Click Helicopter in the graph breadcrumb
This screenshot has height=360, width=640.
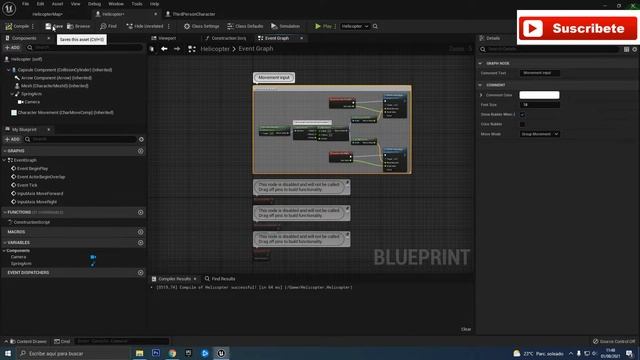coord(215,49)
